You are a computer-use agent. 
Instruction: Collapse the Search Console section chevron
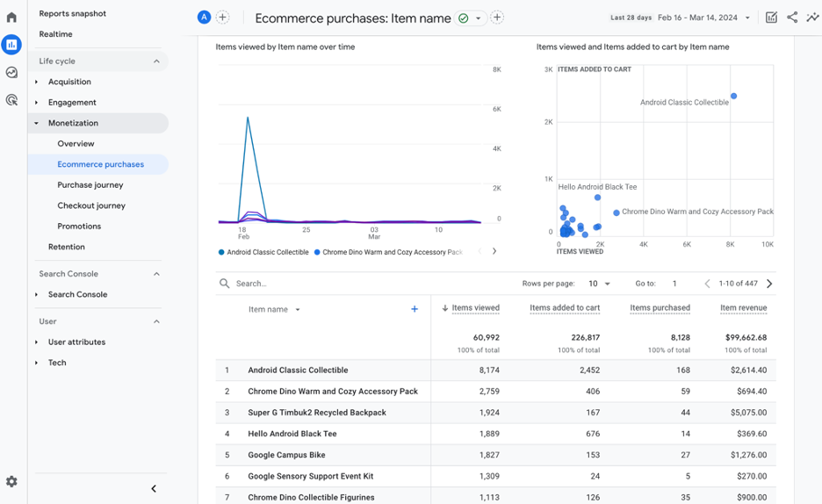156,274
